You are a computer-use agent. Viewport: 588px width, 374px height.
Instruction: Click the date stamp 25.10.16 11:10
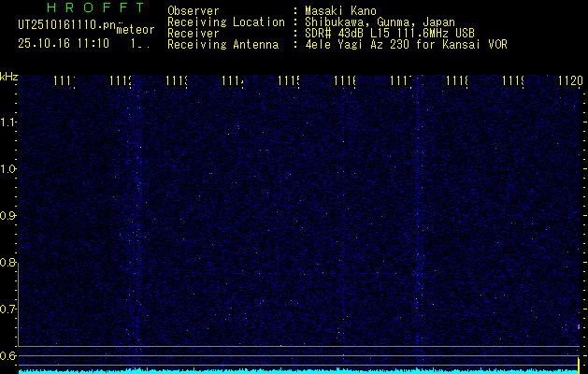pyautogui.click(x=64, y=44)
